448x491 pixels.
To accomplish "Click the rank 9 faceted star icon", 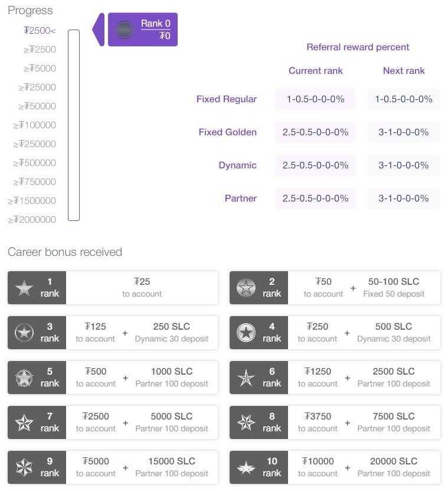I will pyautogui.click(x=24, y=467).
